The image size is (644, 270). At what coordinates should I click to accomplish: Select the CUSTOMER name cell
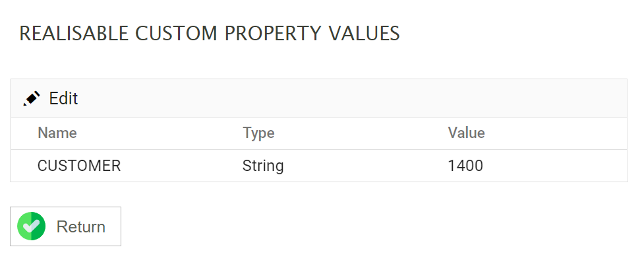(79, 166)
